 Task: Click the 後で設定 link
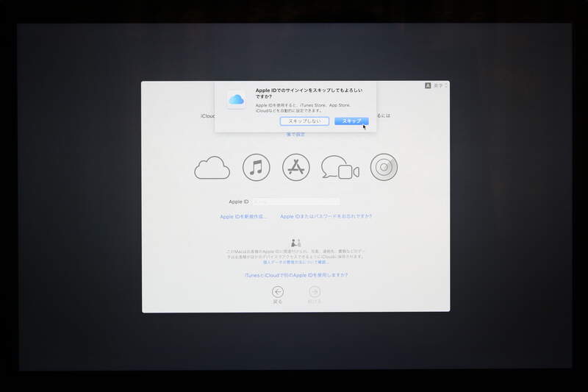click(x=295, y=135)
